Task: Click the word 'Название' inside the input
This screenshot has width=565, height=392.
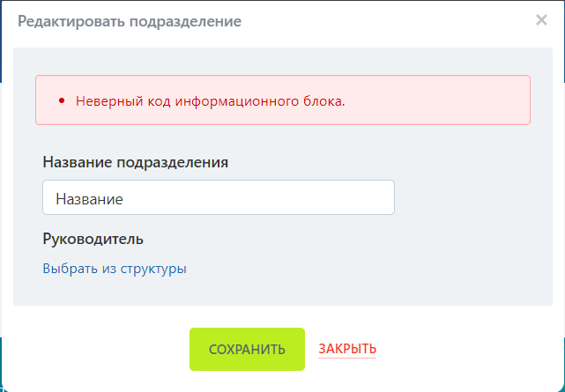Action: click(x=89, y=199)
